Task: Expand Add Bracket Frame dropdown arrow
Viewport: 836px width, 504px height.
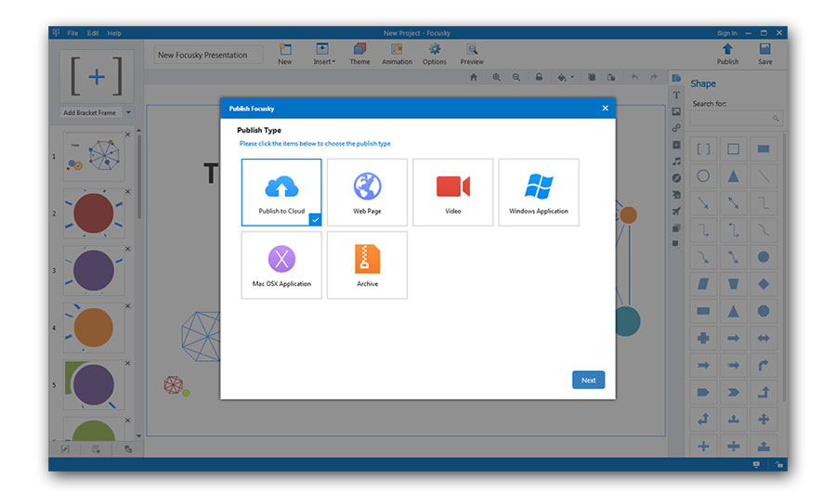Action: 128,112
